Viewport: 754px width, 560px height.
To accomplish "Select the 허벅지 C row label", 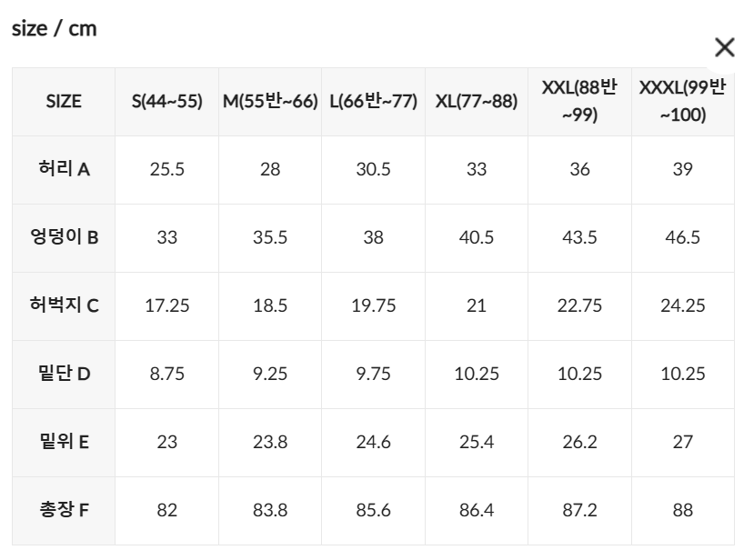I will click(x=64, y=305).
